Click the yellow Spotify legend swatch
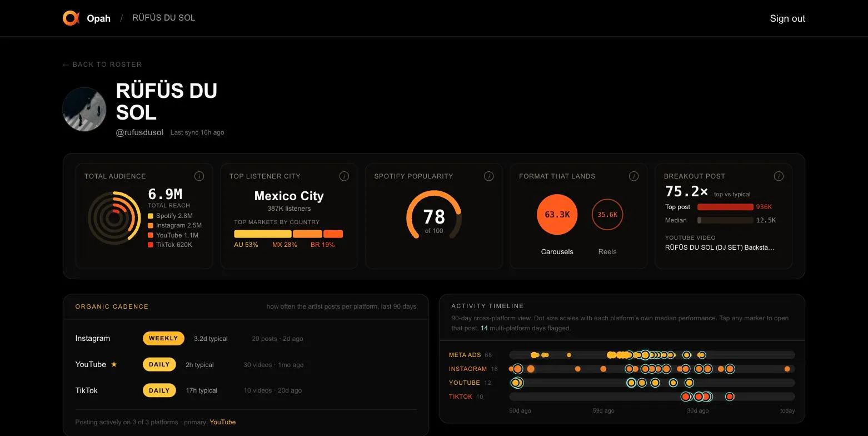The width and height of the screenshot is (868, 436). 151,216
